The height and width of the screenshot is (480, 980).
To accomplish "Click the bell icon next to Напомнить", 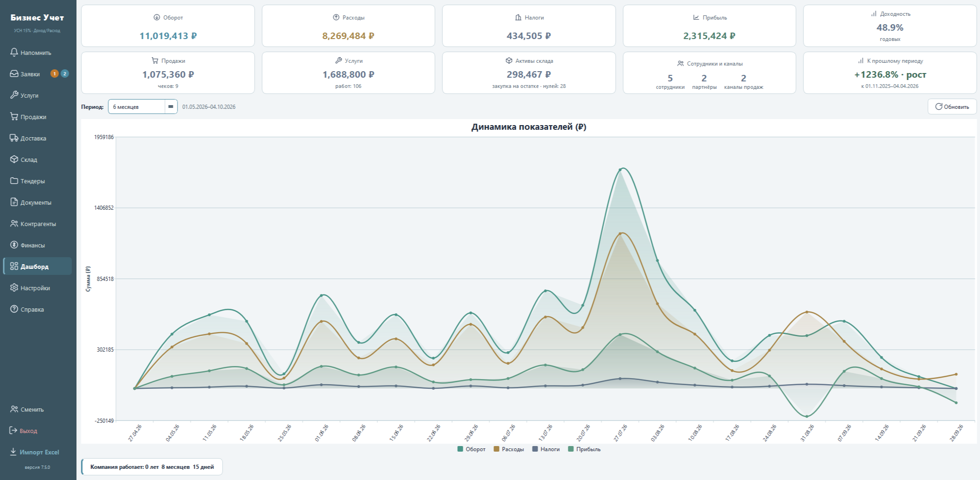I will pos(14,53).
